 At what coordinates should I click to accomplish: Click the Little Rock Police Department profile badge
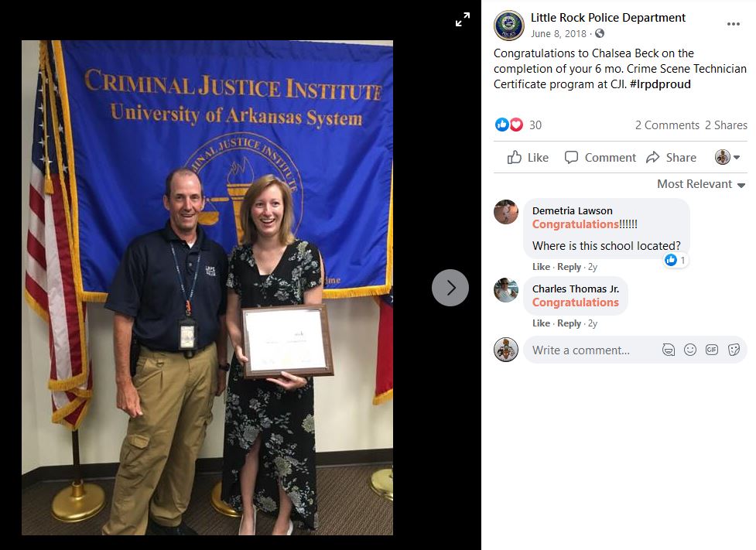[508, 25]
